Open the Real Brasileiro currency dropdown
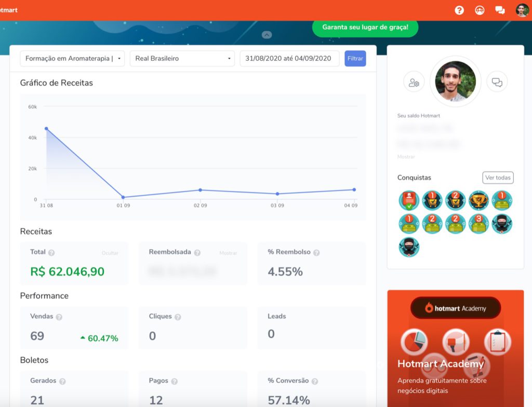 coord(182,59)
